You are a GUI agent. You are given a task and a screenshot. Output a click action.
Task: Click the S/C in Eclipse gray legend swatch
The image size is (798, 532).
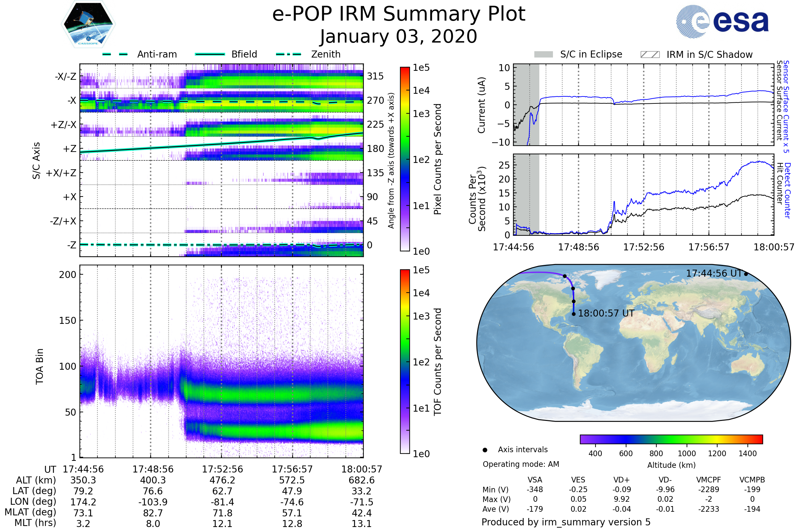coord(543,55)
